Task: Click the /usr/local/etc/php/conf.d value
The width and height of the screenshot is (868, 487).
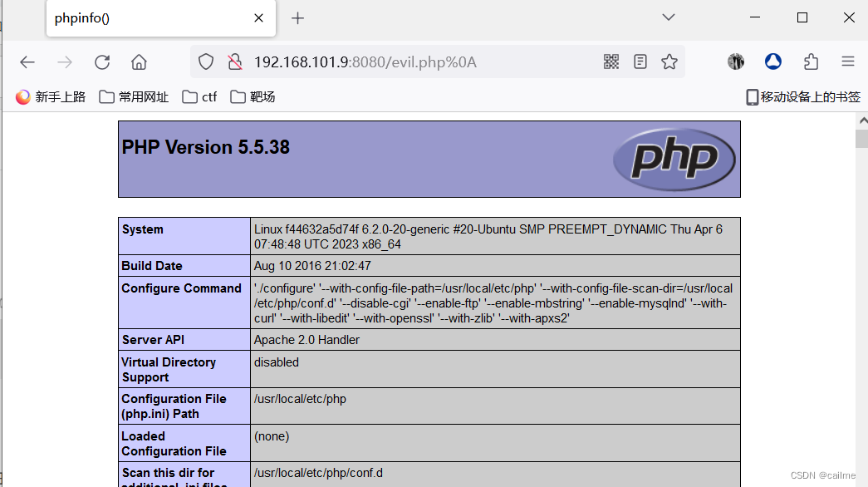Action: 318,473
